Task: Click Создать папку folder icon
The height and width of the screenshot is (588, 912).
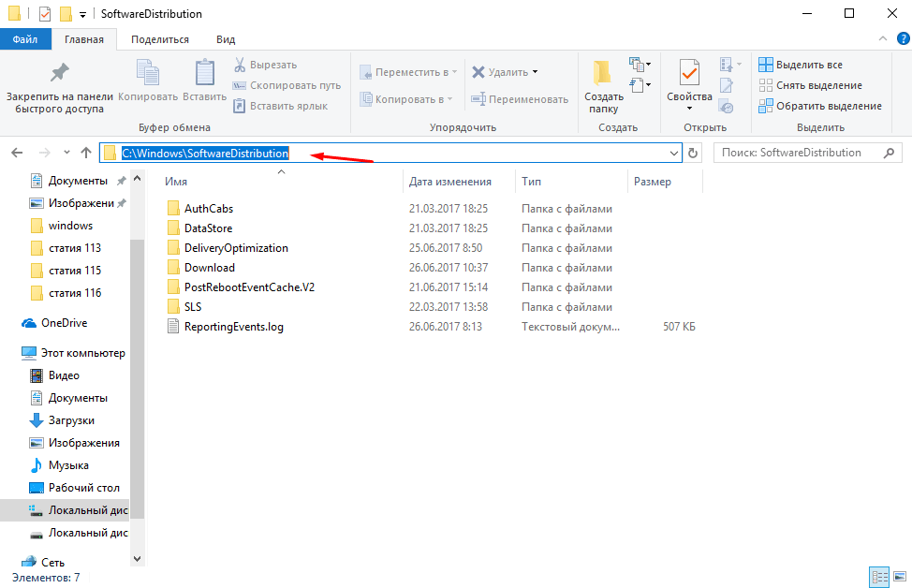Action: coord(603,73)
